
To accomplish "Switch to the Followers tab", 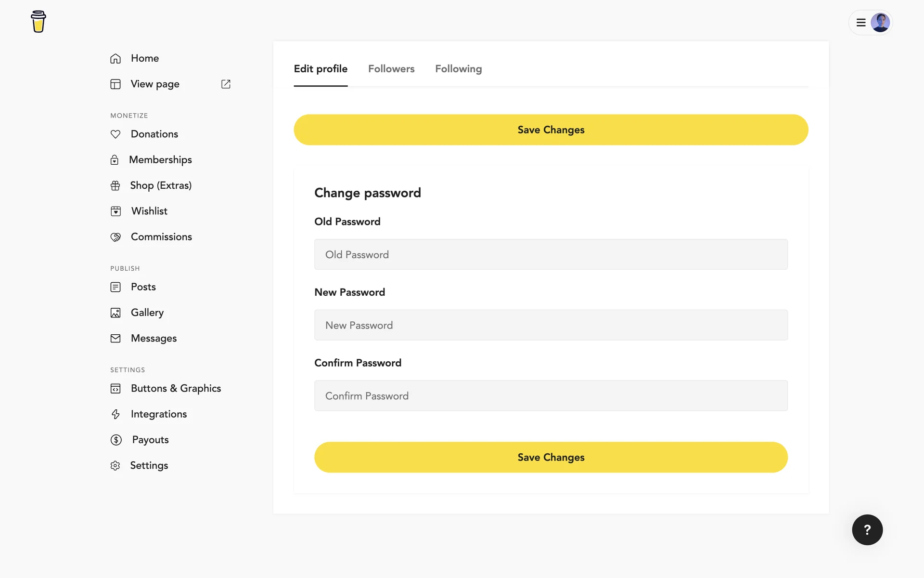I will pyautogui.click(x=391, y=69).
